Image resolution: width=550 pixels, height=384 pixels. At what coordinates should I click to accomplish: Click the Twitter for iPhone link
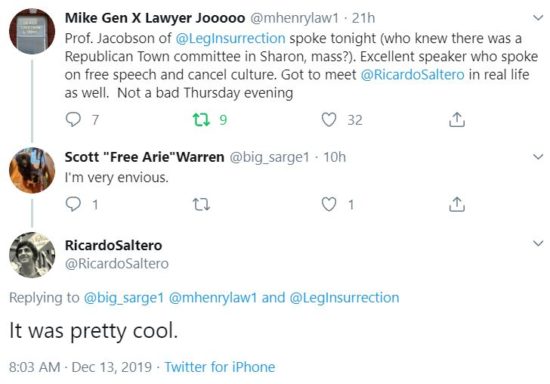(220, 367)
